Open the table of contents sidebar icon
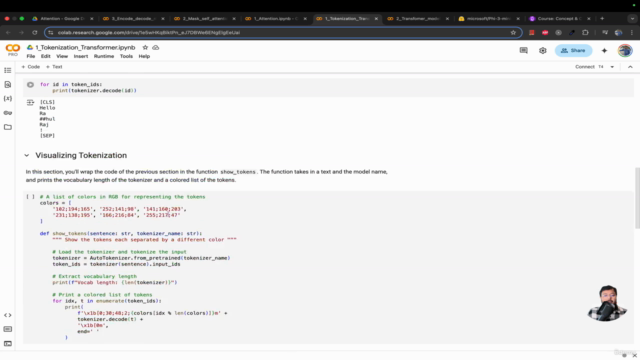The height and width of the screenshot is (360, 640). point(7,70)
